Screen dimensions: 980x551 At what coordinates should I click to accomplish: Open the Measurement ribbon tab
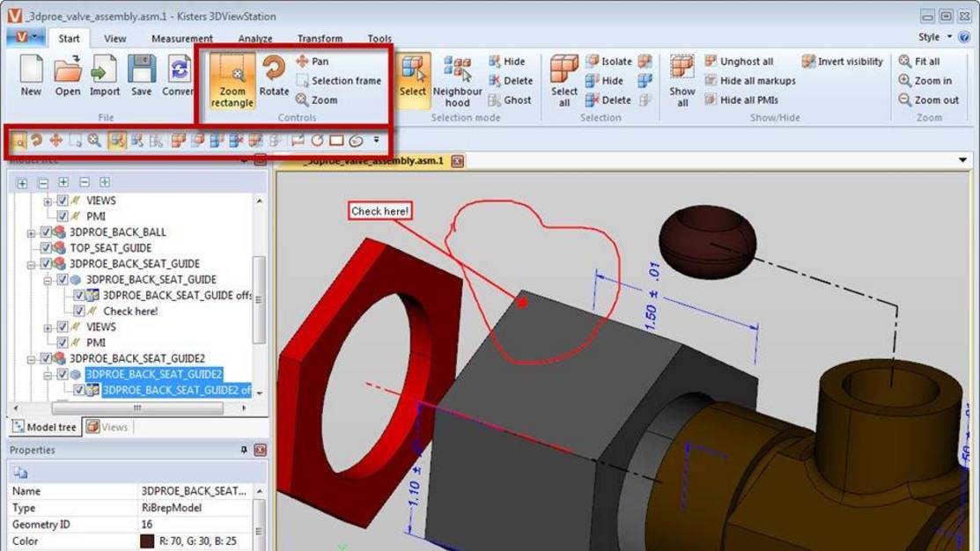(182, 38)
